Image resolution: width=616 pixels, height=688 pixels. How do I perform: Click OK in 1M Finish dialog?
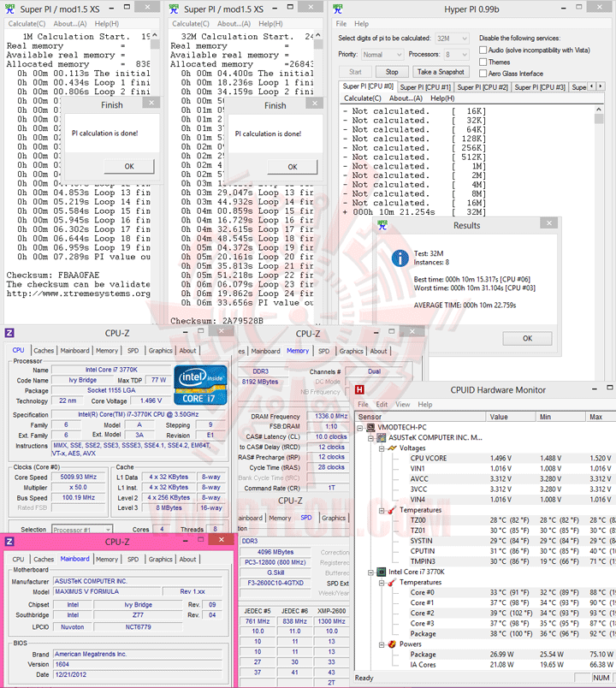coord(129,166)
